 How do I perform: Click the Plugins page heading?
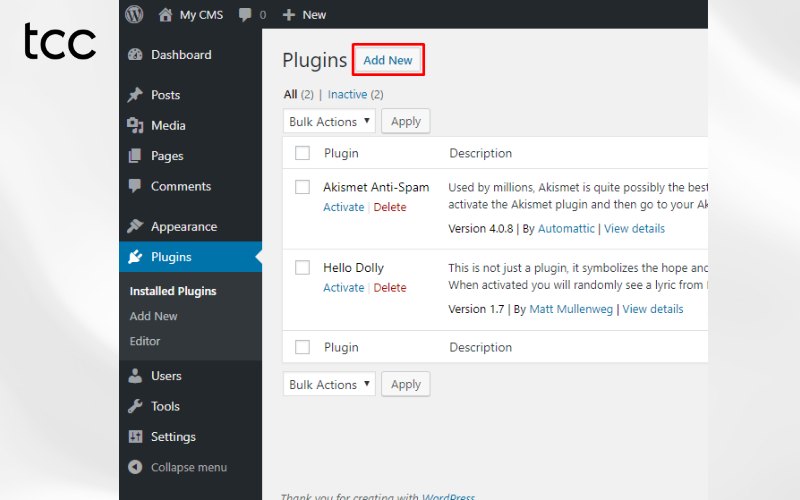[x=315, y=60]
